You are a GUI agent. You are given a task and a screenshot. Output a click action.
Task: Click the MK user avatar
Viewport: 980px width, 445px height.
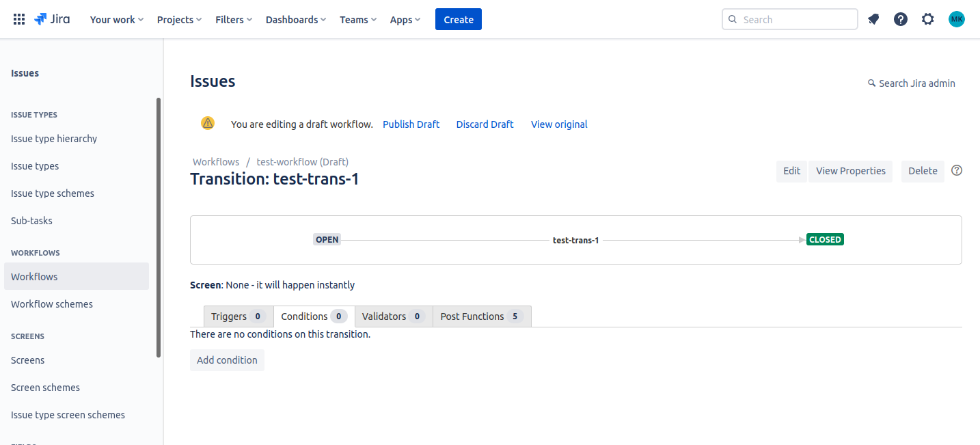956,19
